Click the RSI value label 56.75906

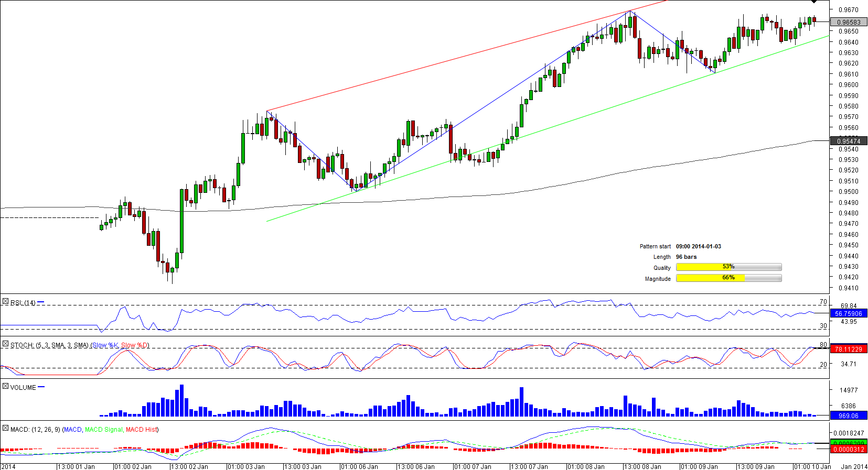click(x=848, y=314)
